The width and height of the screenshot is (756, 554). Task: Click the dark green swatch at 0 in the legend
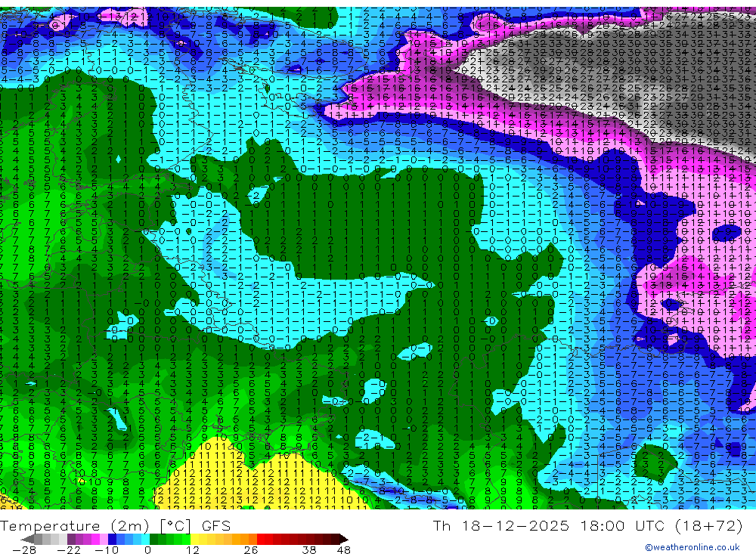(153, 540)
